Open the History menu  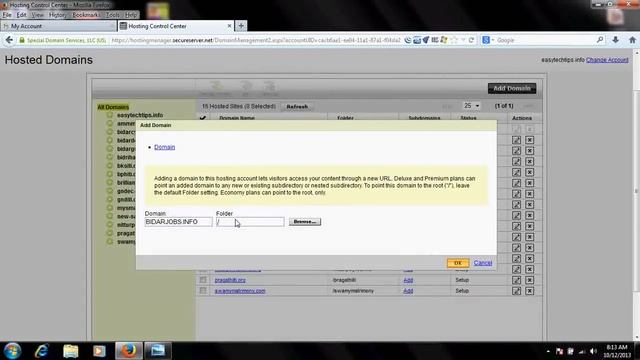pos(58,15)
